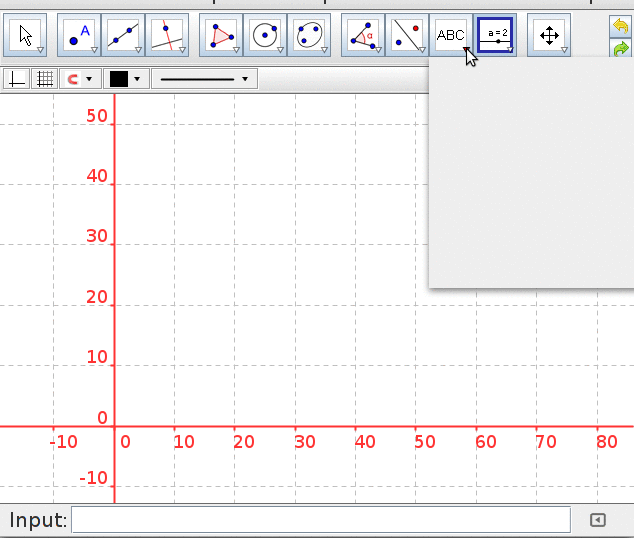Screen dimensions: 634x538
Task: Select the Move Graphics View tool
Action: click(549, 35)
